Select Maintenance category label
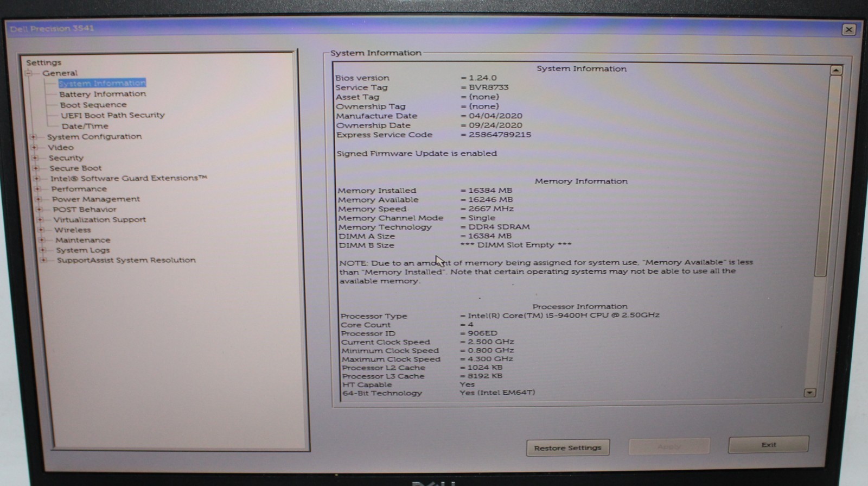 [x=82, y=240]
